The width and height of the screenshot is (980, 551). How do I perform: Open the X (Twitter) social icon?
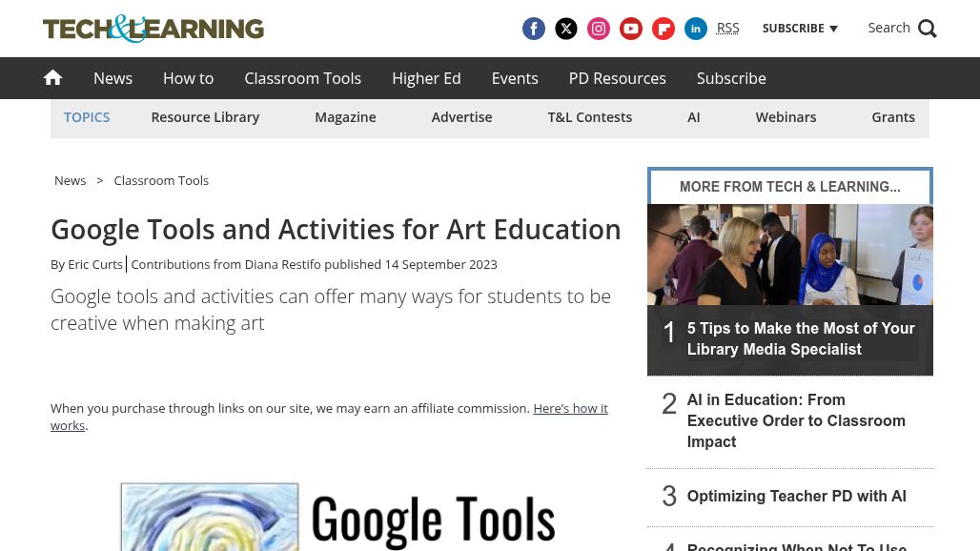565,29
